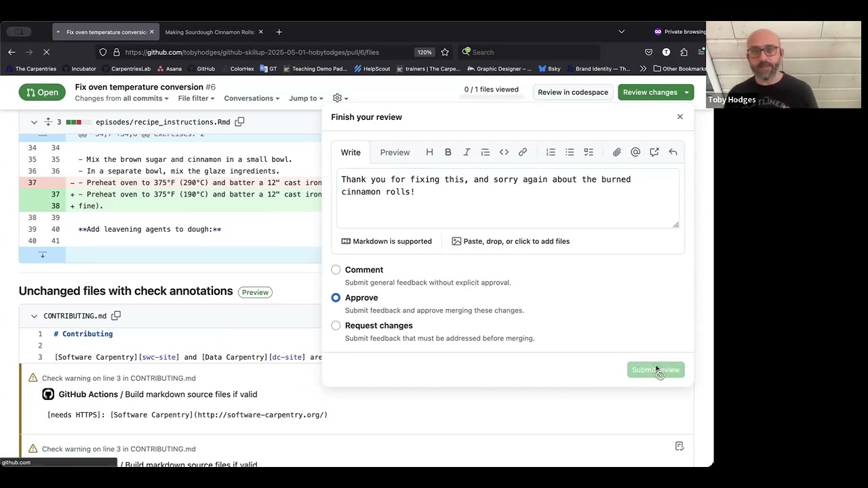868x488 pixels.
Task: Open the Jump to dropdown
Action: click(306, 98)
